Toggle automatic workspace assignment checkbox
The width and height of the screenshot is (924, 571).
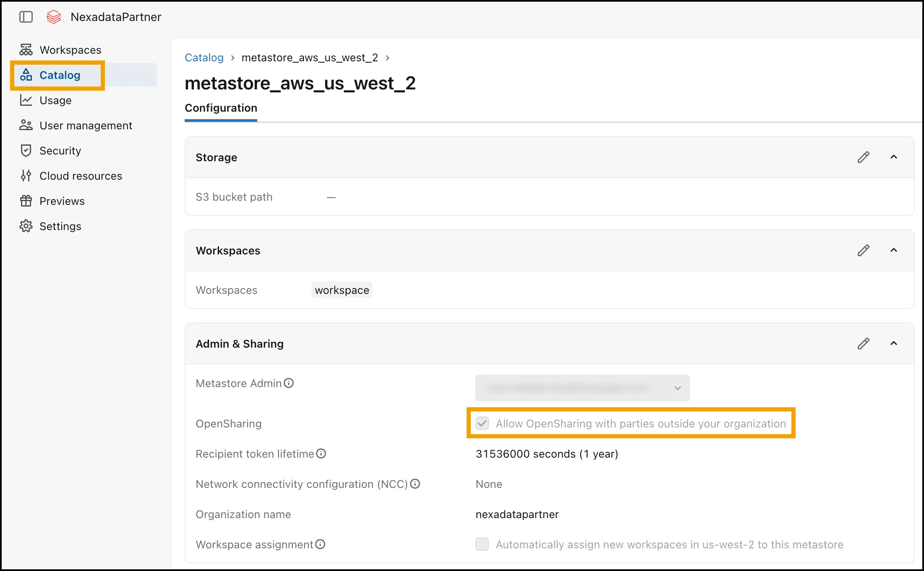(482, 544)
